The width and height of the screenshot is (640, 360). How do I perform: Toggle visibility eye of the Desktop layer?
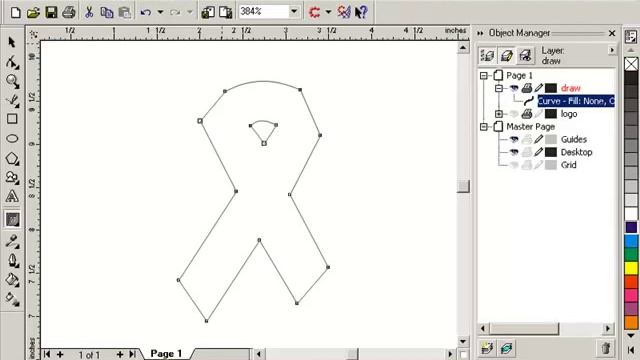click(513, 152)
